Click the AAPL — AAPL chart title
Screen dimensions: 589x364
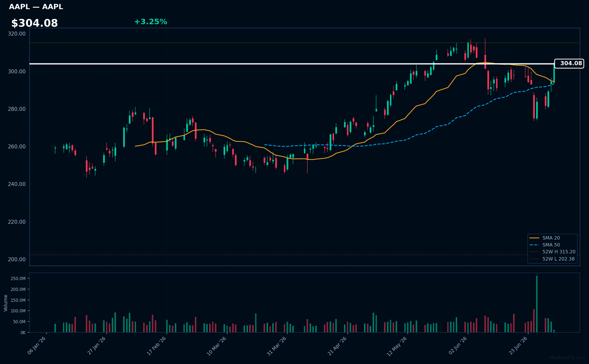coord(36,7)
